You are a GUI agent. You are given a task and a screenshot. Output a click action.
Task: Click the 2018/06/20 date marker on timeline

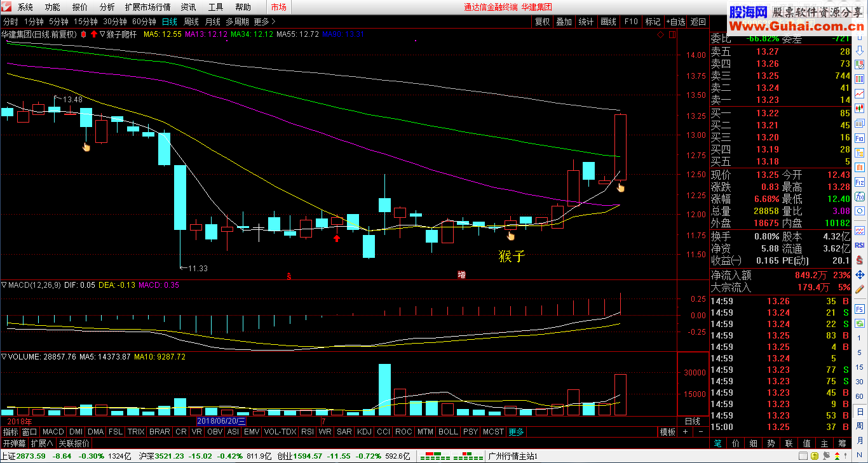(x=221, y=421)
